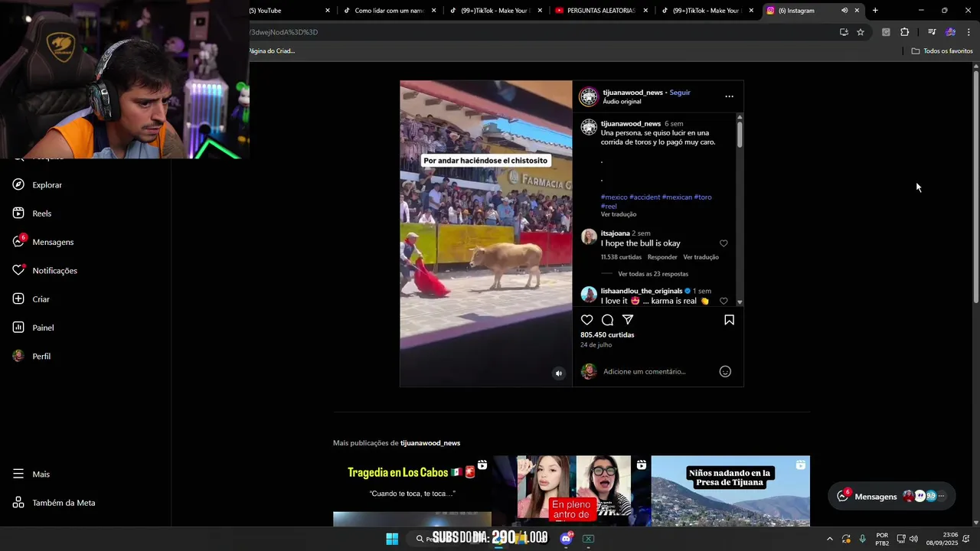Like the post with heart icon
Screen dimensions: 980x551
point(586,320)
